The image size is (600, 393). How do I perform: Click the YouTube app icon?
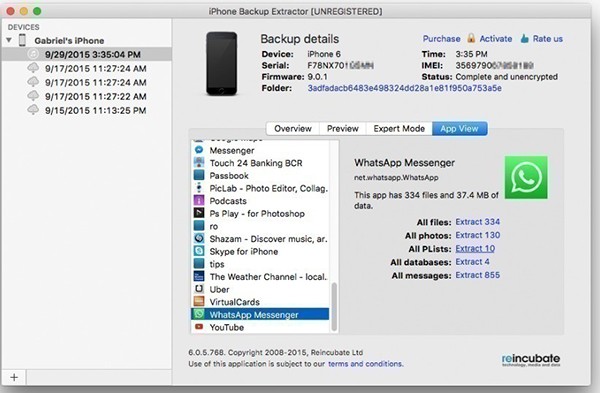coord(199,327)
